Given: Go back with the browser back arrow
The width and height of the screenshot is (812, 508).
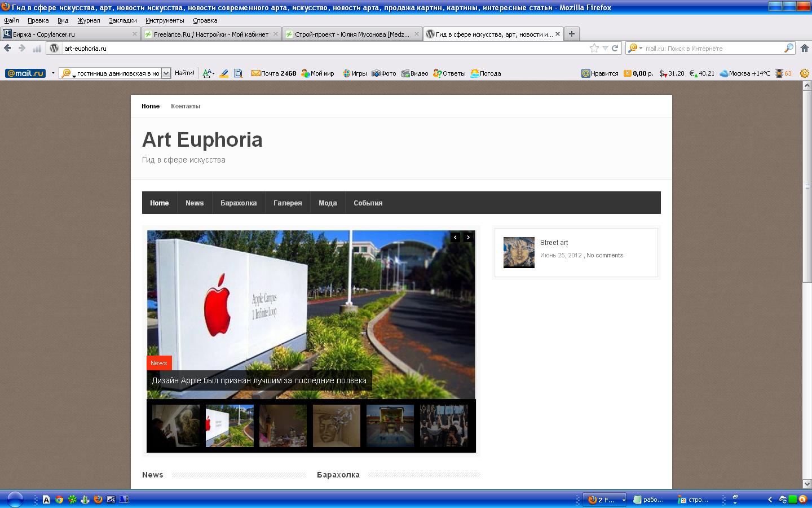Looking at the screenshot, I should tap(7, 48).
